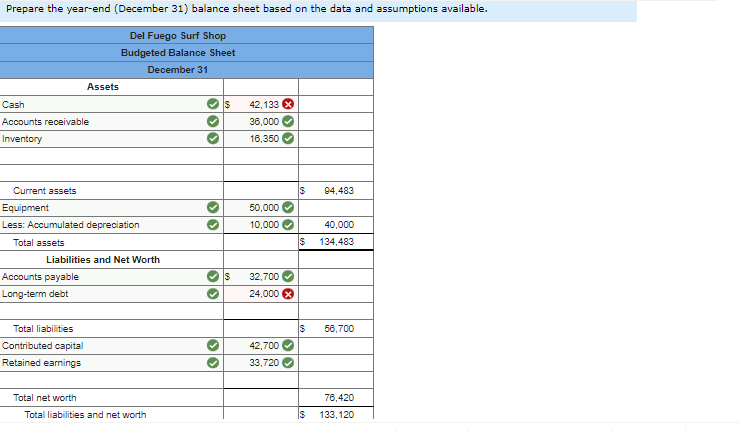
Task: Click the green check next to 42,700
Action: pyautogui.click(x=288, y=346)
